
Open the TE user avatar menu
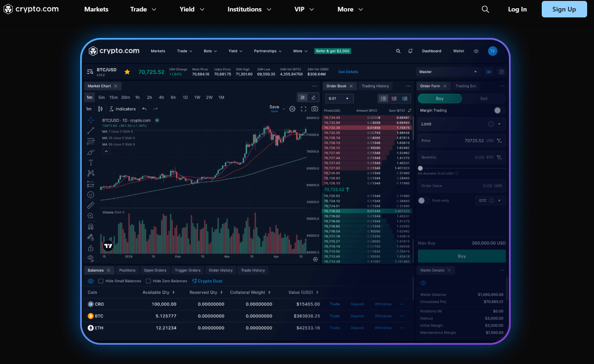[x=493, y=51]
